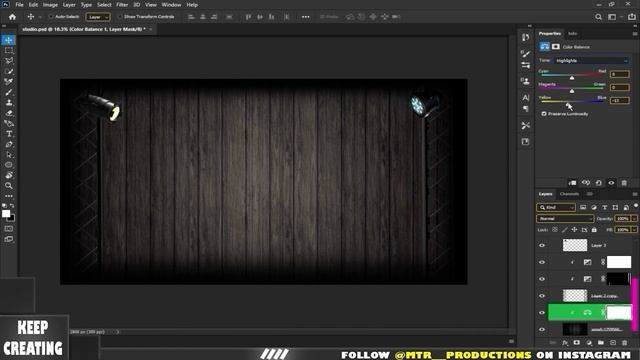This screenshot has height=360, width=640.
Task: Open the Layers panel options menu
Action: [x=635, y=194]
